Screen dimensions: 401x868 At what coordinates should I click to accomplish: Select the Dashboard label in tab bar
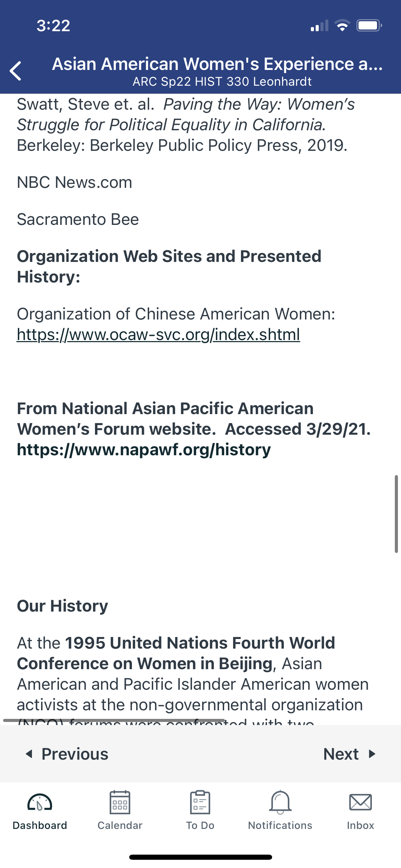tap(40, 825)
